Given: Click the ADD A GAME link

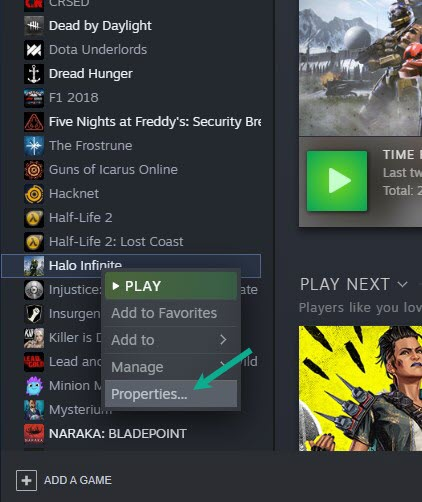Looking at the screenshot, I should (x=78, y=480).
